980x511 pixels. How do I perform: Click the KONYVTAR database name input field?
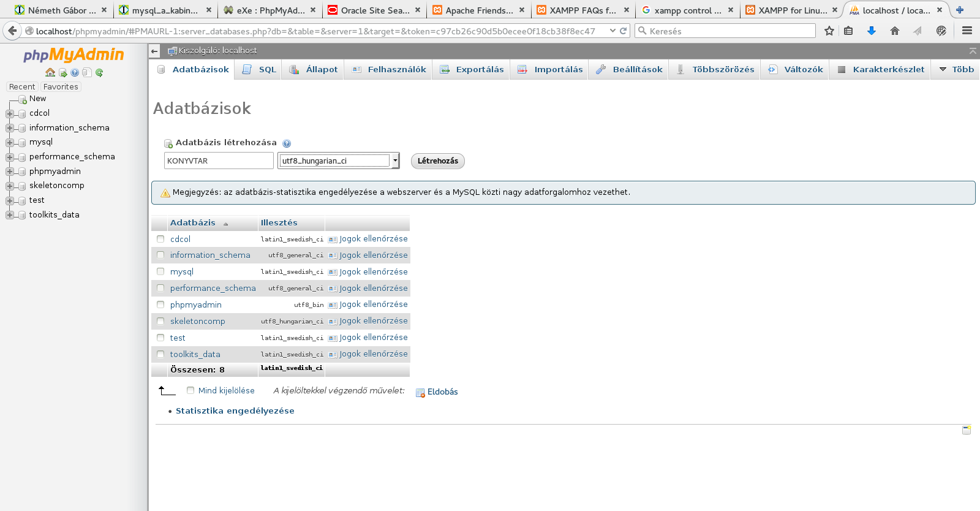point(218,161)
